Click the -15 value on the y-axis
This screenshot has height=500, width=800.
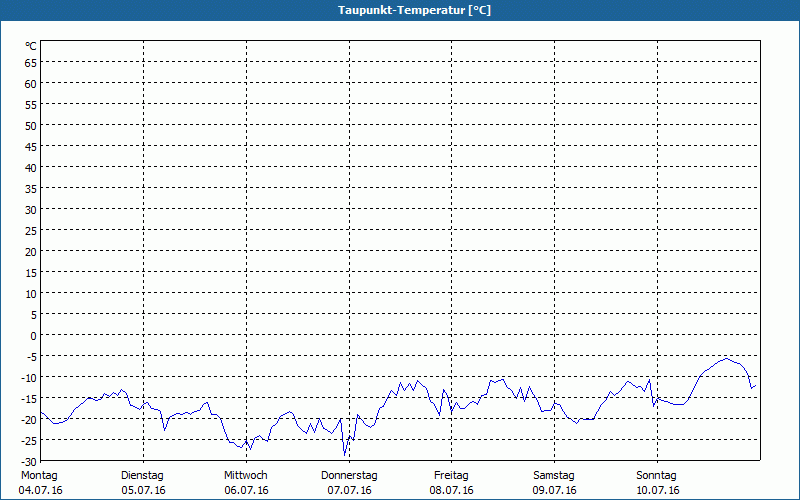[x=28, y=399]
